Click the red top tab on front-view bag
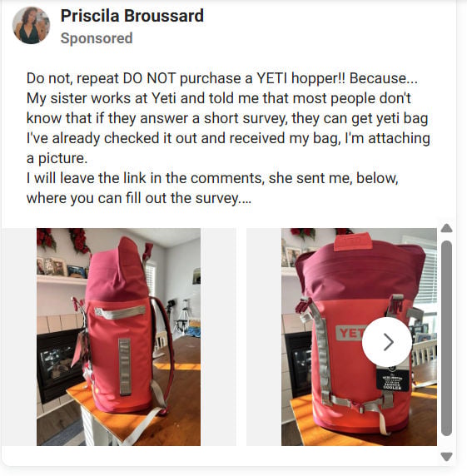Viewport: 467px width, 476px height. pyautogui.click(x=353, y=241)
